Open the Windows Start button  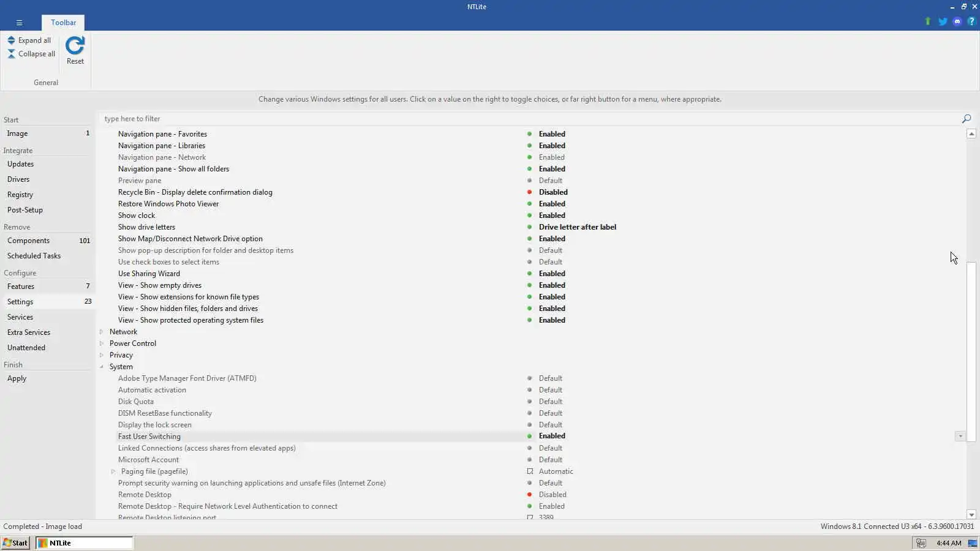pos(15,543)
